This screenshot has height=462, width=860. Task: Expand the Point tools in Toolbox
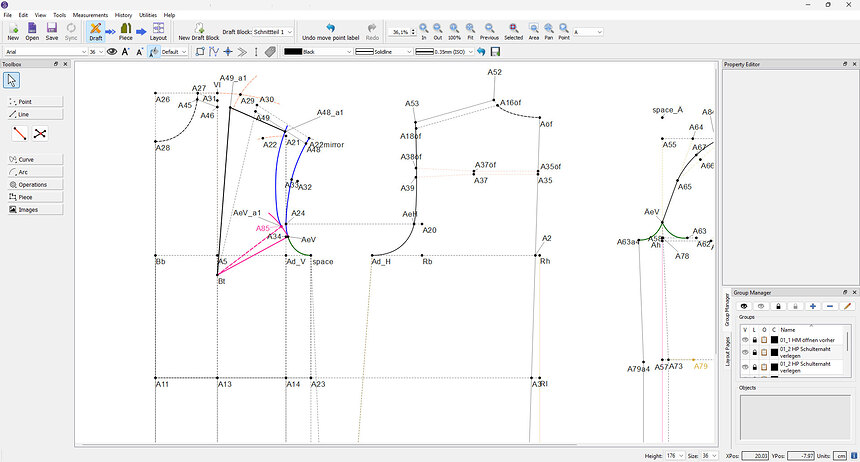36,102
